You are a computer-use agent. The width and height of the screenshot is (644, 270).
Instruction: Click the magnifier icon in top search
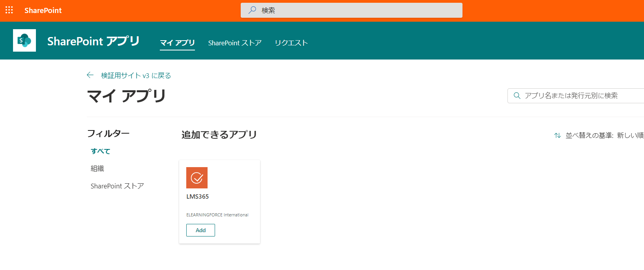pyautogui.click(x=252, y=10)
